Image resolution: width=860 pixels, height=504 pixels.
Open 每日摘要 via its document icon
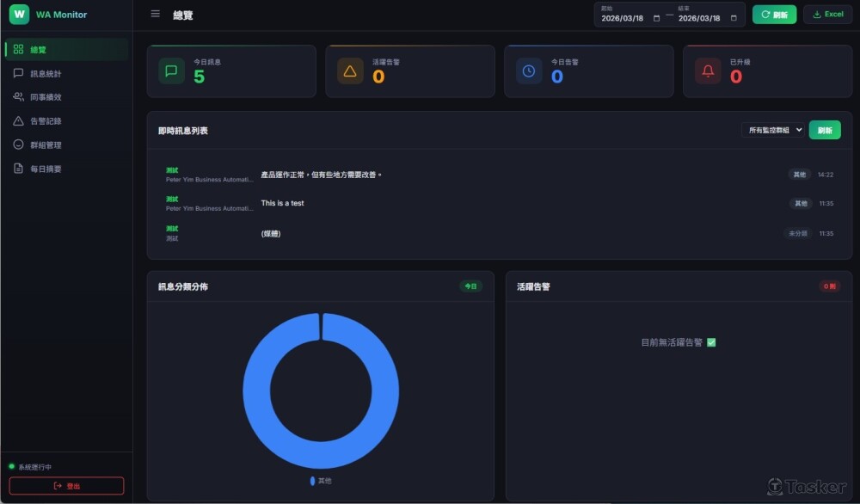click(x=18, y=169)
